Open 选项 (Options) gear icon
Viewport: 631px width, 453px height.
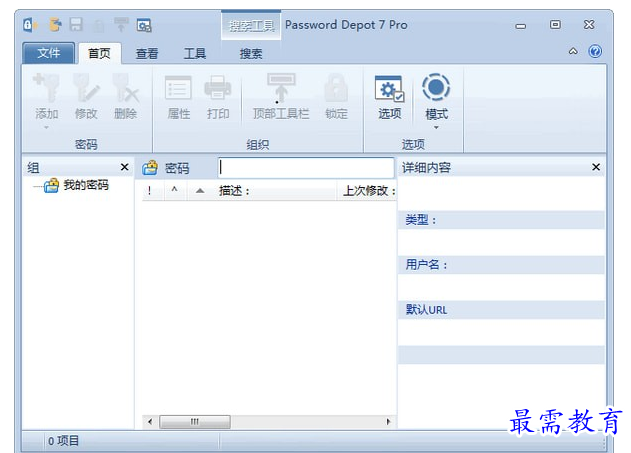coord(389,89)
